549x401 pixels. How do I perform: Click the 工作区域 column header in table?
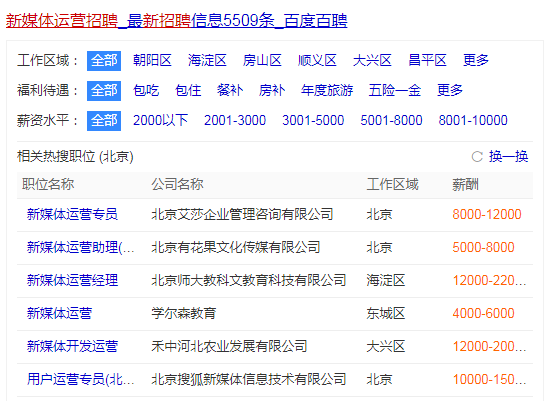392,184
